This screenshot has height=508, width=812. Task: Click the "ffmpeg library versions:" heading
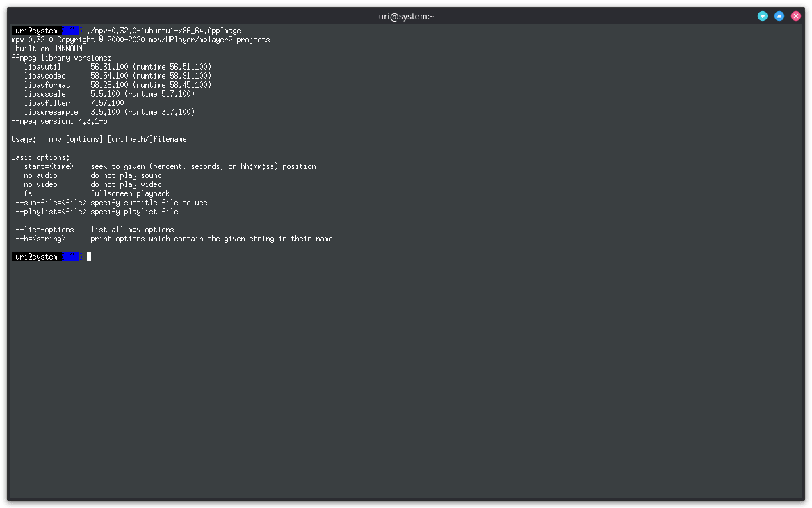point(61,58)
